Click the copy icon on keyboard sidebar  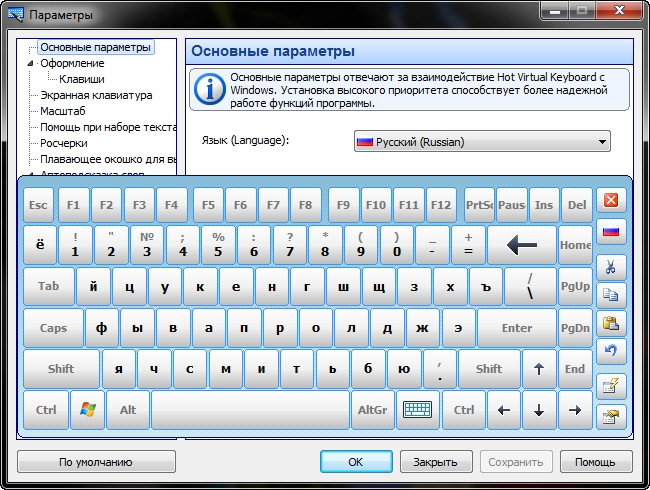[611, 295]
